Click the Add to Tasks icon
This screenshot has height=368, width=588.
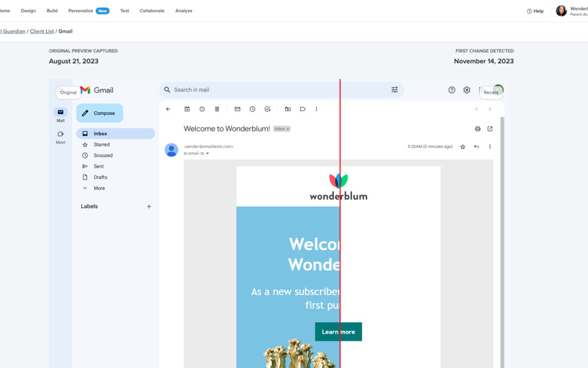click(x=267, y=109)
